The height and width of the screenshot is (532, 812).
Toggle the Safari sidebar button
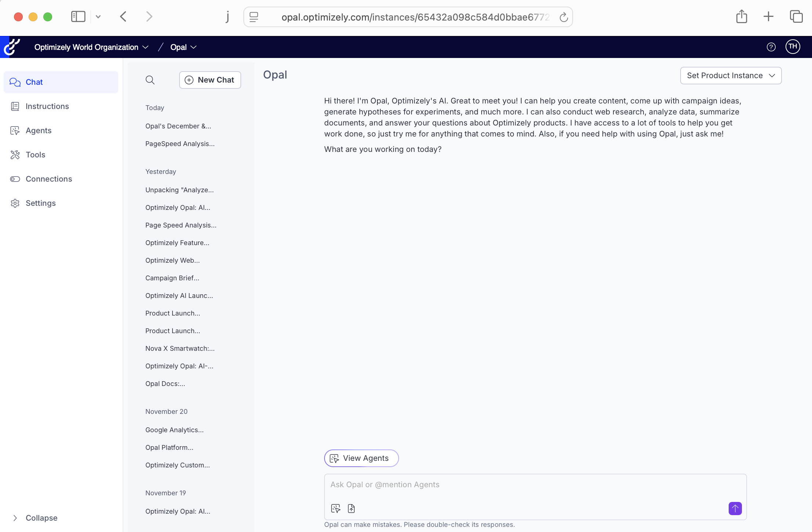[78, 17]
